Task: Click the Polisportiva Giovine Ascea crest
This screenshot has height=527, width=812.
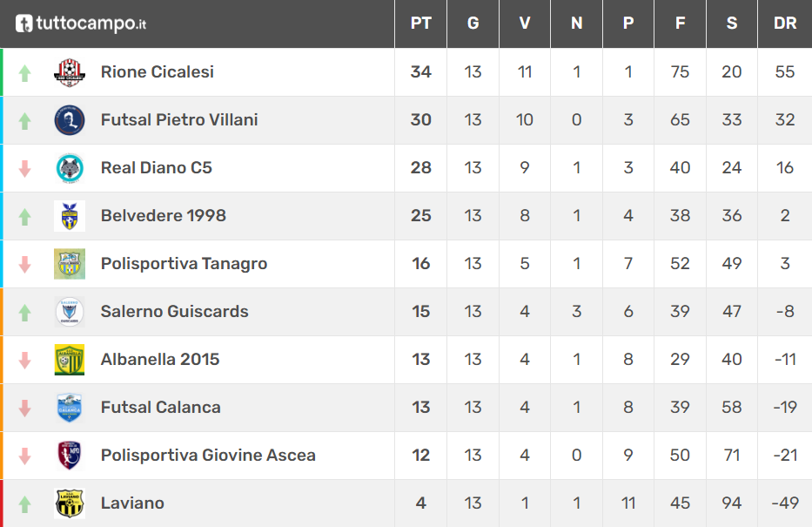Action: tap(70, 456)
